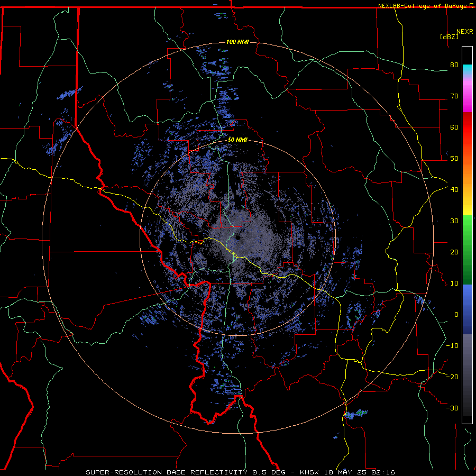Click the 10 MAY 25 date in caption
Screen dimensions: 476x476
pos(345,472)
